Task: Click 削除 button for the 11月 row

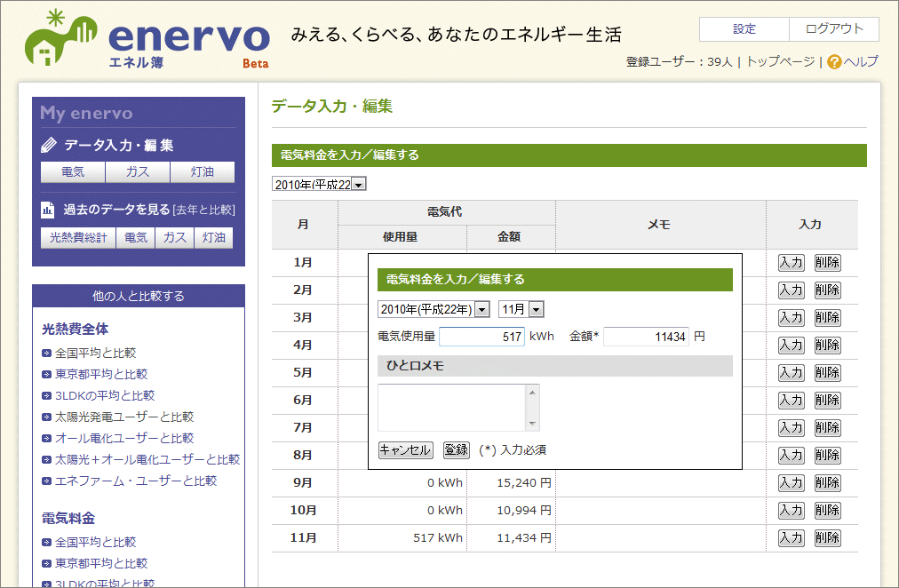Action: point(827,538)
